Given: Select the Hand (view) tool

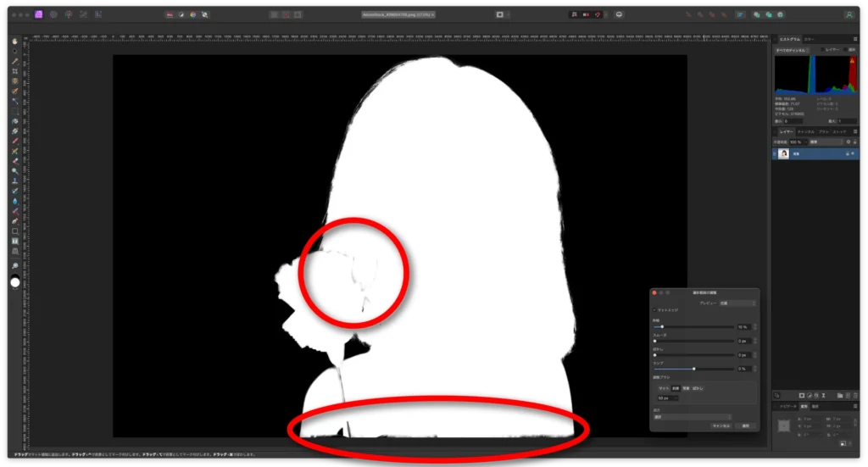Looking at the screenshot, I should [15, 42].
